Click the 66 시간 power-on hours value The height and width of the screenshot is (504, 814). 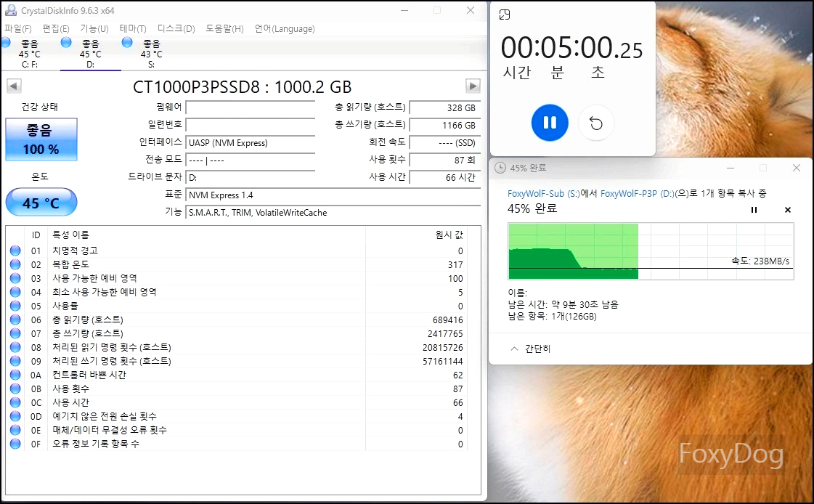445,177
